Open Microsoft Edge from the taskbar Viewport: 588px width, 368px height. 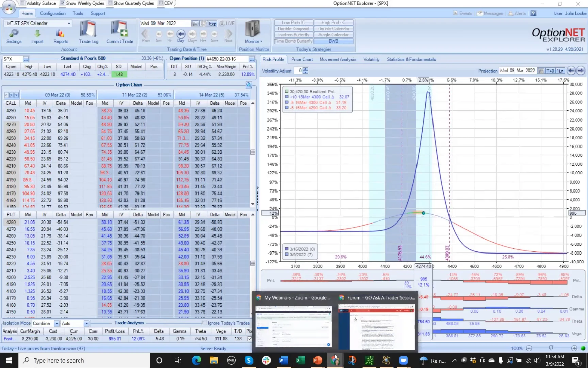(x=196, y=360)
